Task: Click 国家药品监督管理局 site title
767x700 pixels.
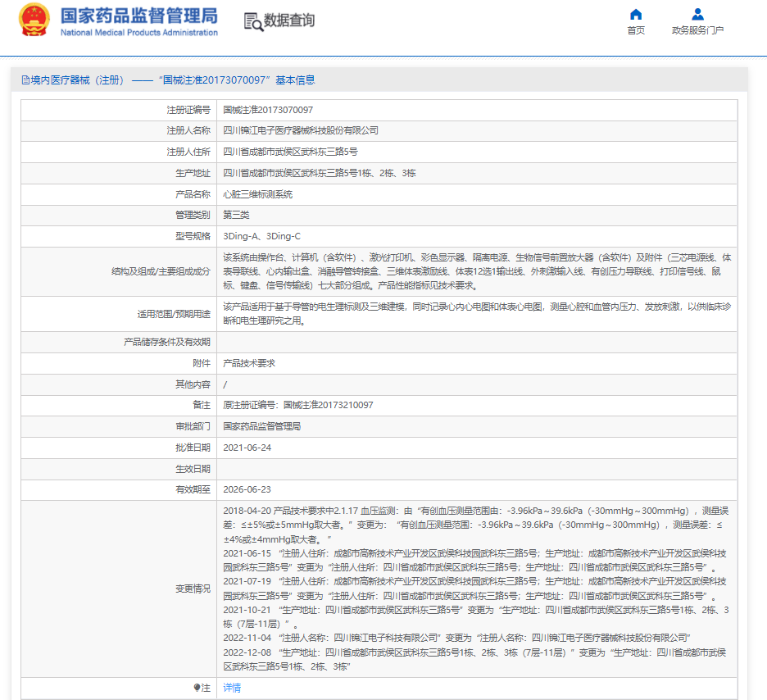Action: pyautogui.click(x=139, y=16)
